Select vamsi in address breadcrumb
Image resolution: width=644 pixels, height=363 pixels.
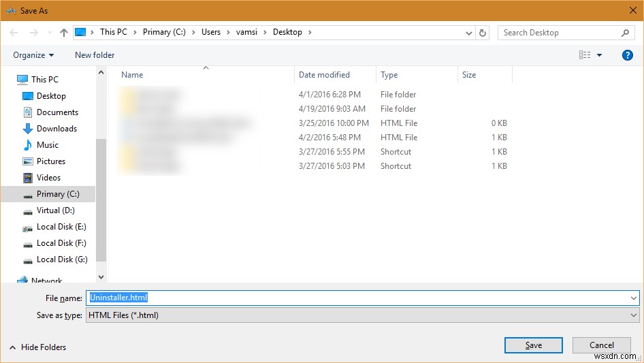(246, 32)
